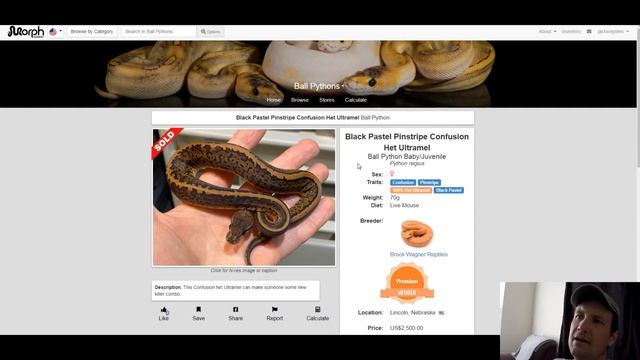The height and width of the screenshot is (360, 640).
Task: Open Brook Wagner Reptiles store link
Action: click(x=418, y=254)
